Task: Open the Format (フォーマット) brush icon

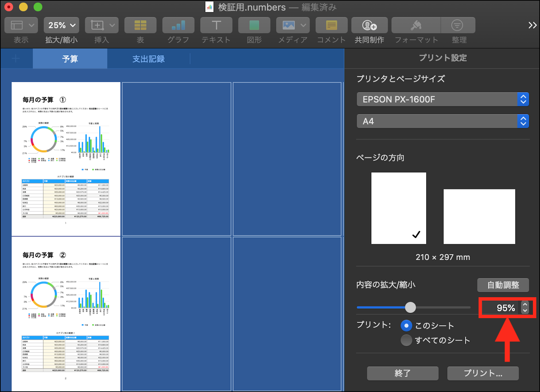Action: click(x=416, y=25)
